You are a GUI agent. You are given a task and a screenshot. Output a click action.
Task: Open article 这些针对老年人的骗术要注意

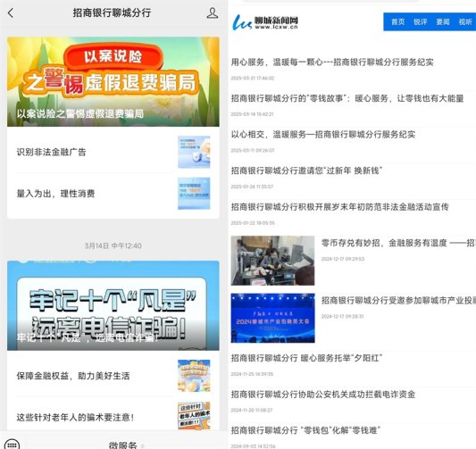pyautogui.click(x=75, y=417)
